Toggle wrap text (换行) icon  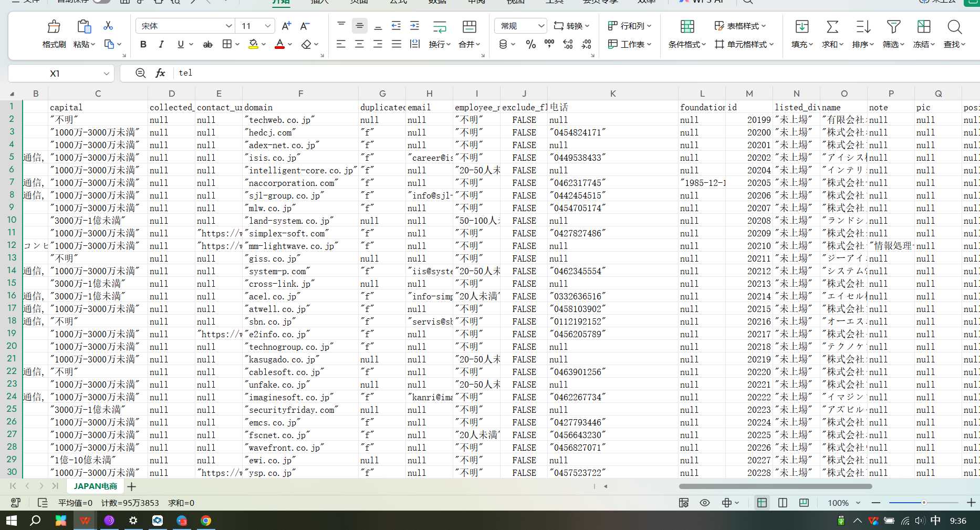tap(439, 26)
